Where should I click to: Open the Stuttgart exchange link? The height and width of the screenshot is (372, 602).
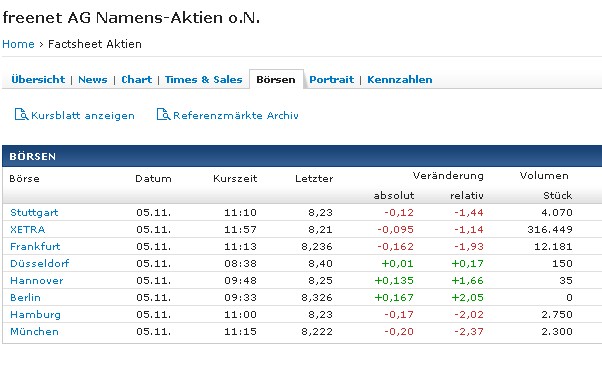pos(34,213)
